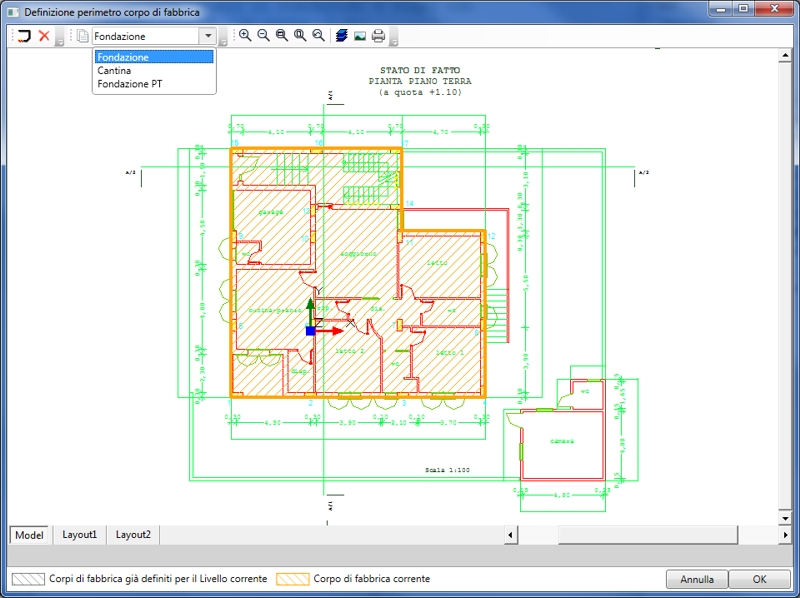Click the zoom previous icon
This screenshot has height=598, width=800.
(318, 36)
